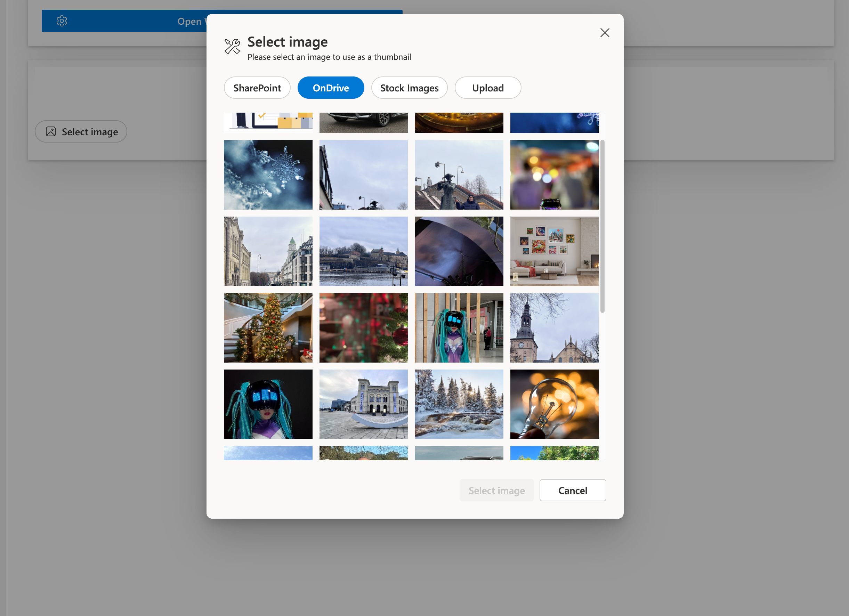The height and width of the screenshot is (616, 849).
Task: Choose the living room gallery wall image
Action: [554, 251]
